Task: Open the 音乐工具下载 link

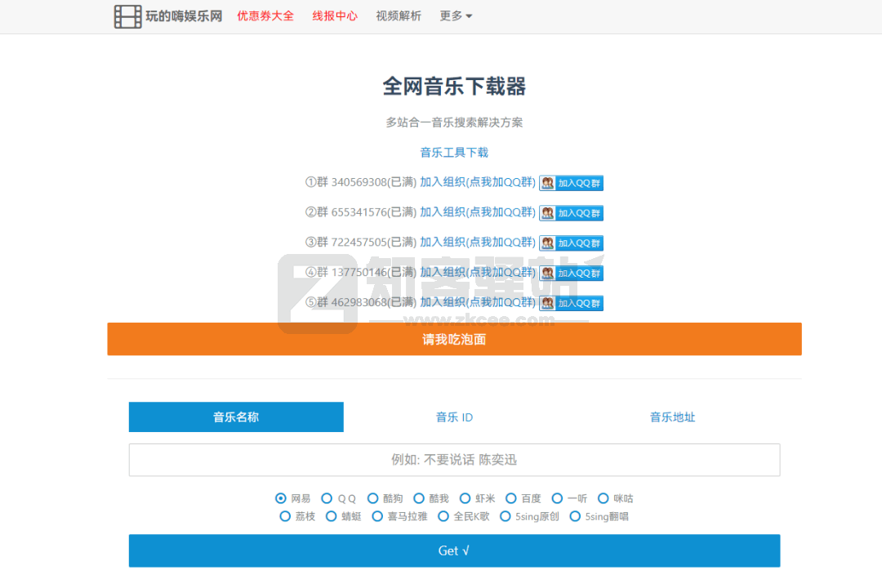Action: tap(454, 152)
